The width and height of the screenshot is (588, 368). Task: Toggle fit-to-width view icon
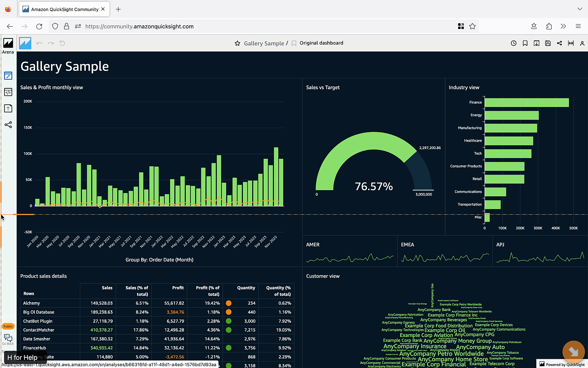tap(571, 43)
